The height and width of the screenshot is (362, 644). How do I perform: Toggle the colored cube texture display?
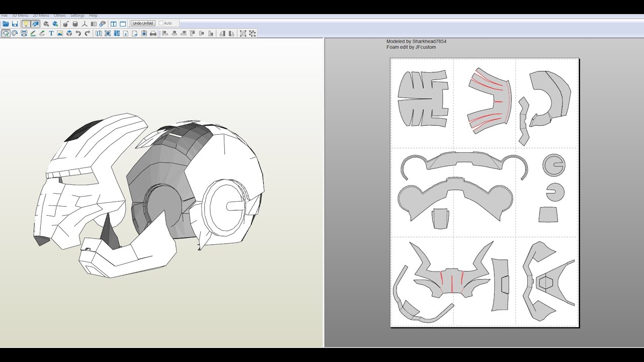click(35, 24)
